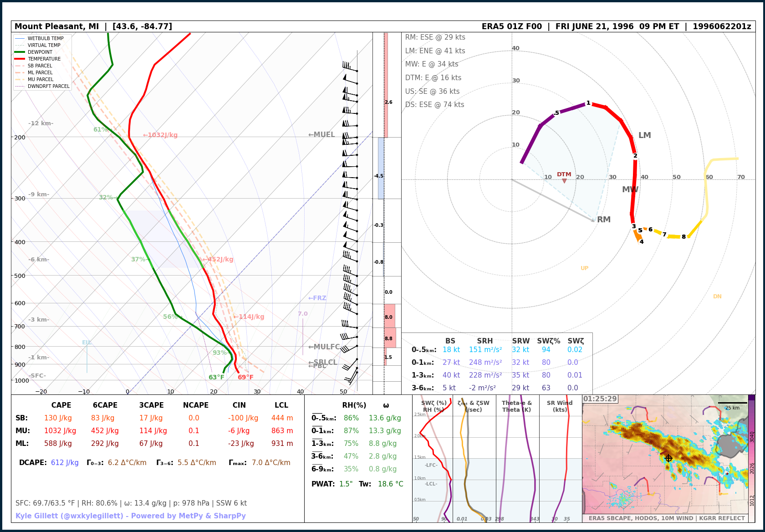Click the DWNDRFT PARCEL legend entry
Image resolution: width=765 pixels, height=532 pixels.
click(48, 87)
